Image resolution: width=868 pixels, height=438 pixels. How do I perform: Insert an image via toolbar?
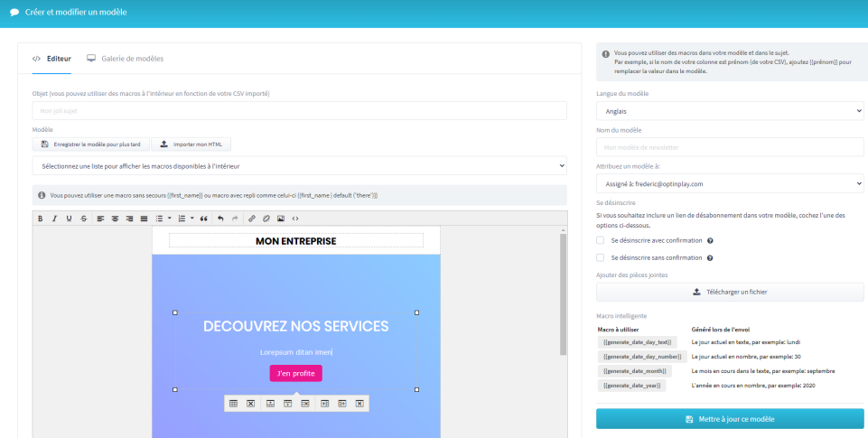point(281,219)
